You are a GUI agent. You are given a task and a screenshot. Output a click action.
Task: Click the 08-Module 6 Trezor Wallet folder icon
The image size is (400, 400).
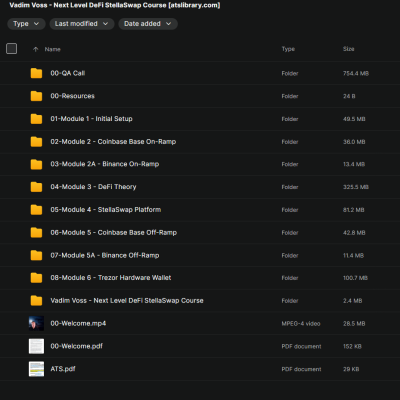[36, 278]
